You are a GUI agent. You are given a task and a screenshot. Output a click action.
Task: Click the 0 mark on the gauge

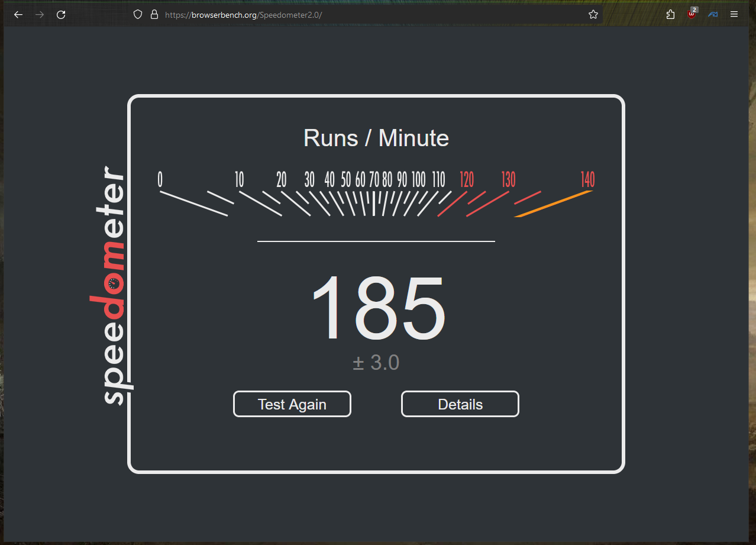tap(160, 179)
